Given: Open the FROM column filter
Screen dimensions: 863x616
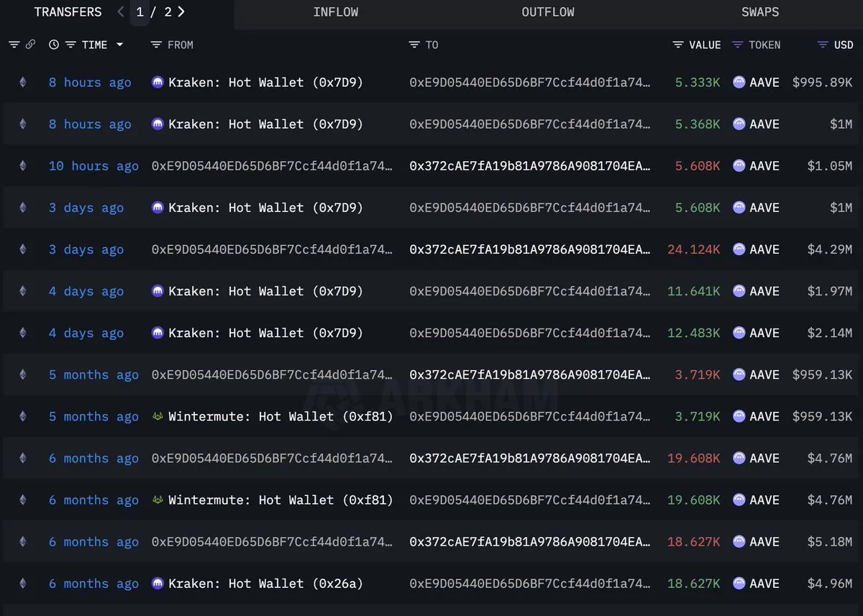Looking at the screenshot, I should click(x=156, y=45).
